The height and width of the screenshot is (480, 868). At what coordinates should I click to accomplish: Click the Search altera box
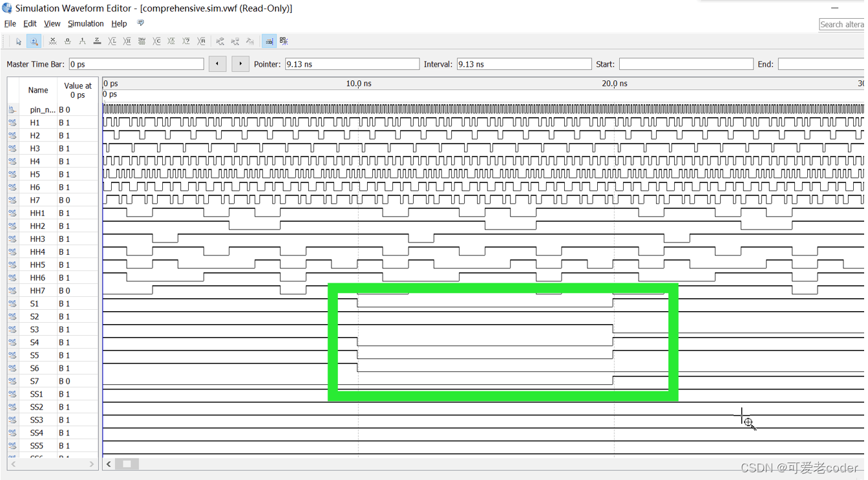click(843, 24)
